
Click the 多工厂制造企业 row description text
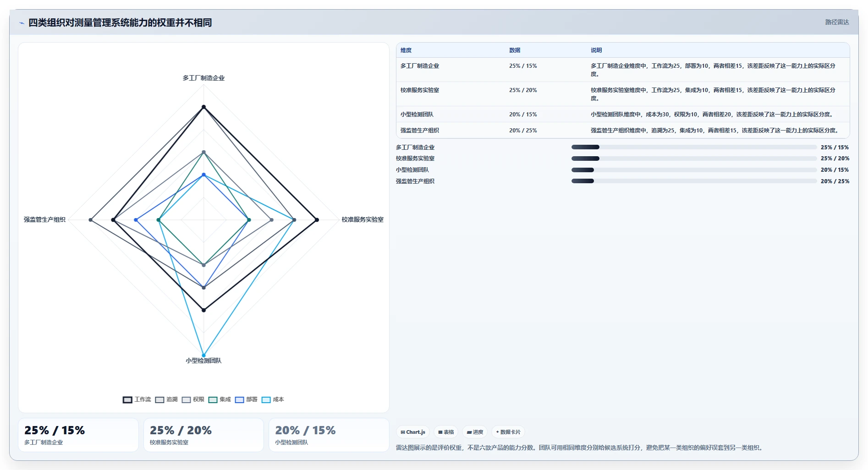[x=713, y=70]
